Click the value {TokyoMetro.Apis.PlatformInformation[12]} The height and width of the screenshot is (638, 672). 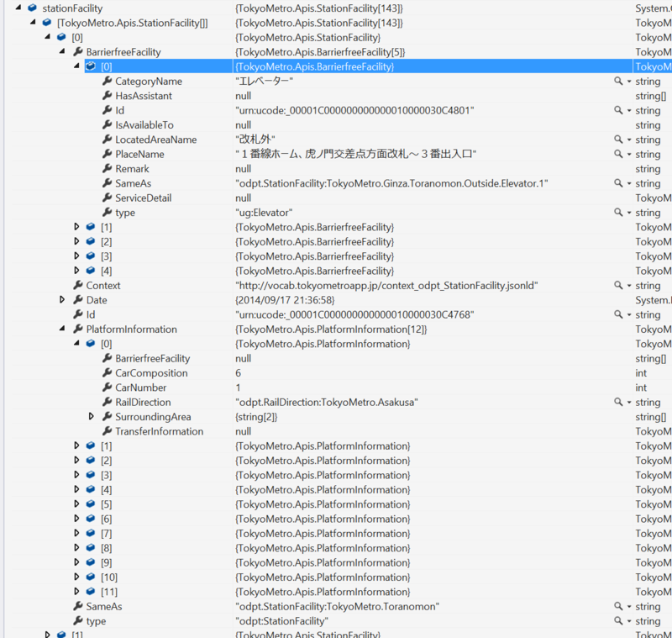[331, 329]
